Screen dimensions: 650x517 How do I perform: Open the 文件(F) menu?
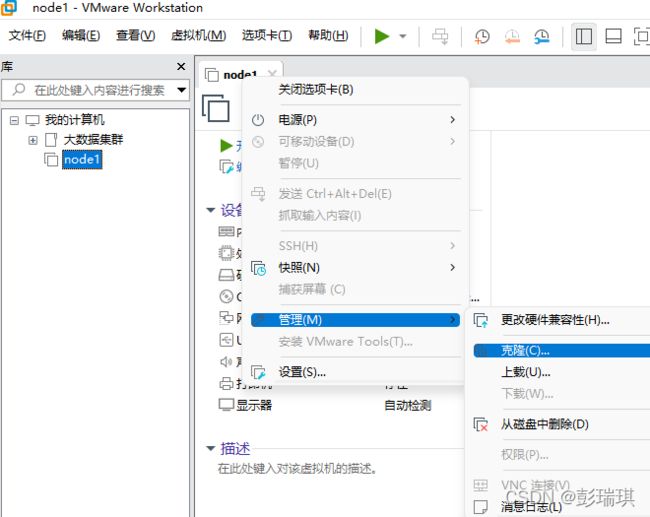pos(27,35)
